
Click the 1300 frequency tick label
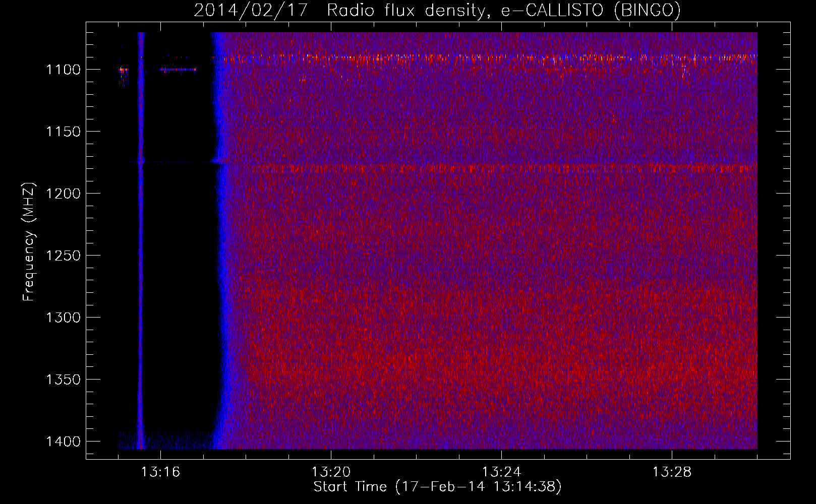point(64,318)
